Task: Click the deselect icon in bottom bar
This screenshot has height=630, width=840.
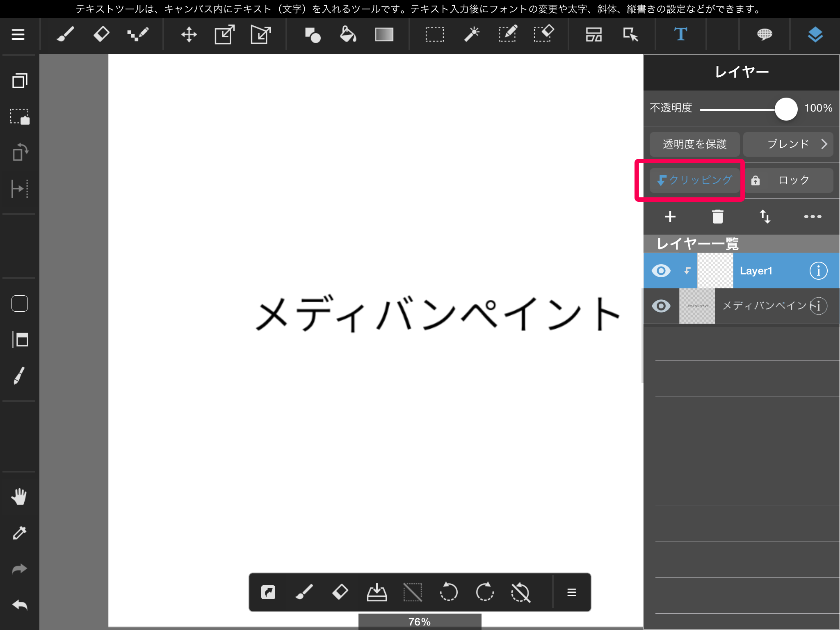Action: [x=413, y=592]
